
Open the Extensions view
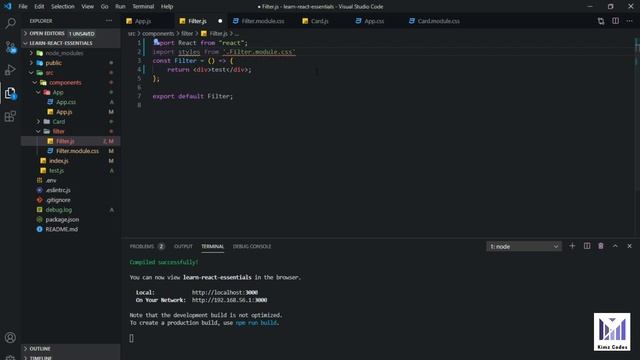pos(10,116)
